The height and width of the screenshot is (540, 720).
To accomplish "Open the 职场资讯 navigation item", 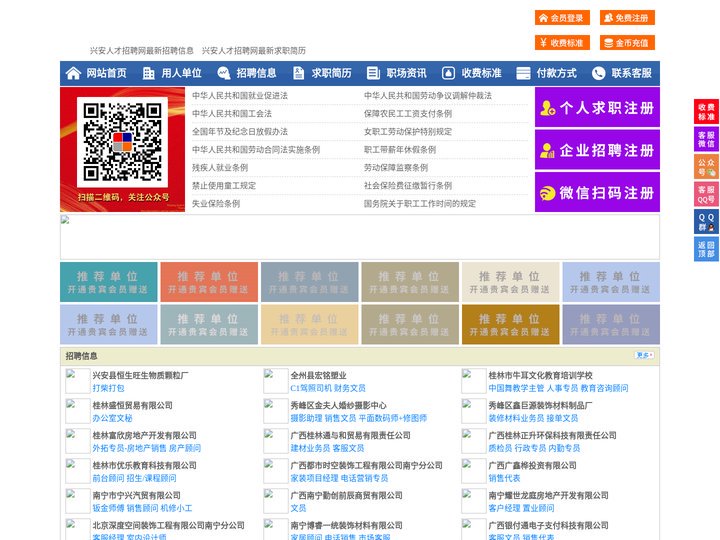I will tap(406, 73).
